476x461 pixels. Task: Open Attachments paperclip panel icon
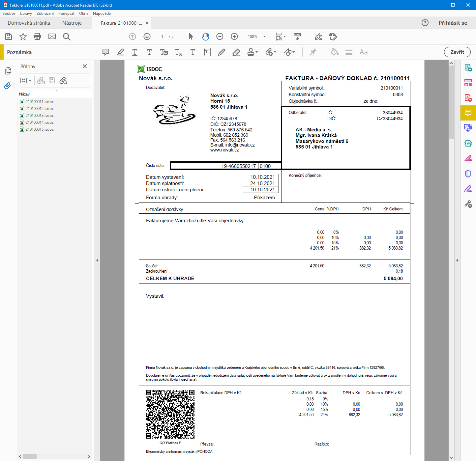(8, 86)
